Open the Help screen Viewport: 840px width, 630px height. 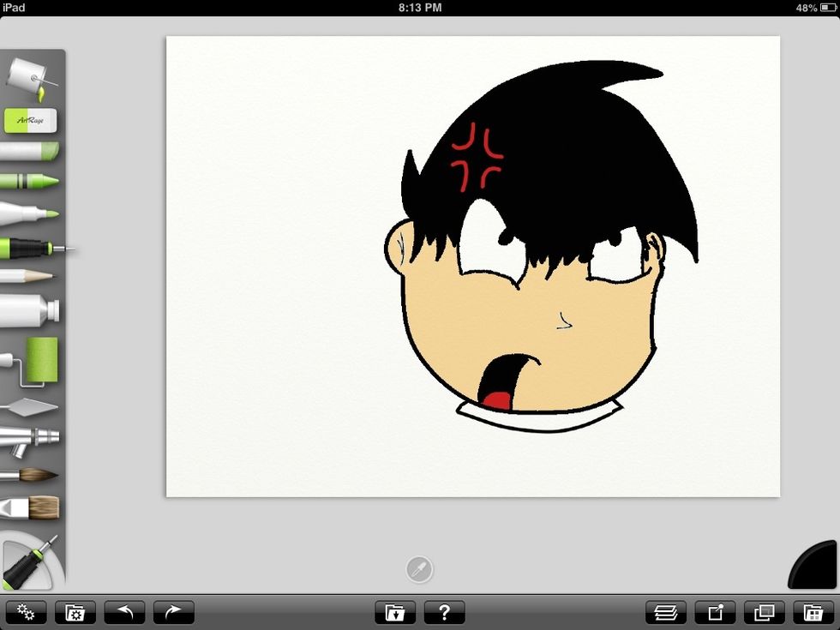coord(444,612)
